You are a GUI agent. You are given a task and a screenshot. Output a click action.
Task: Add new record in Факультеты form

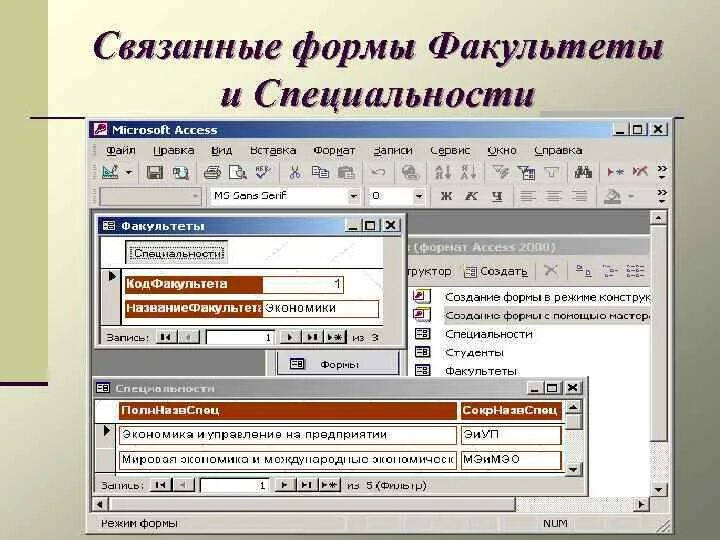point(335,338)
